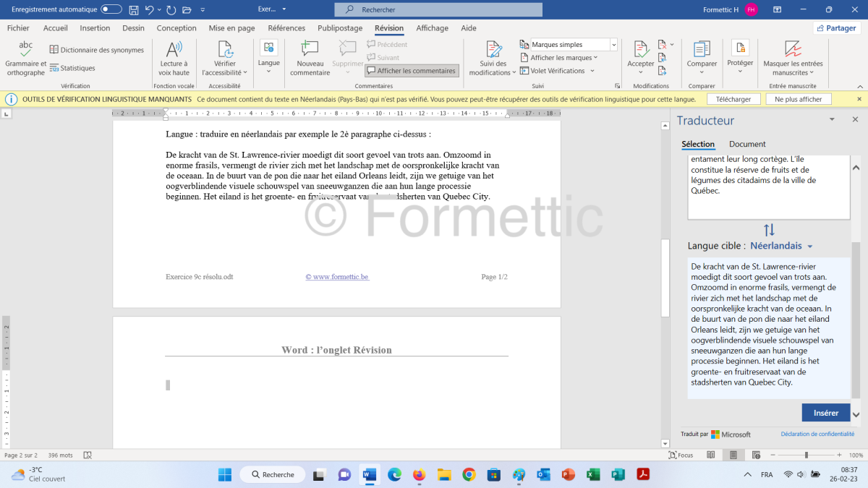Open Lecture à voix haute tool

click(x=174, y=51)
